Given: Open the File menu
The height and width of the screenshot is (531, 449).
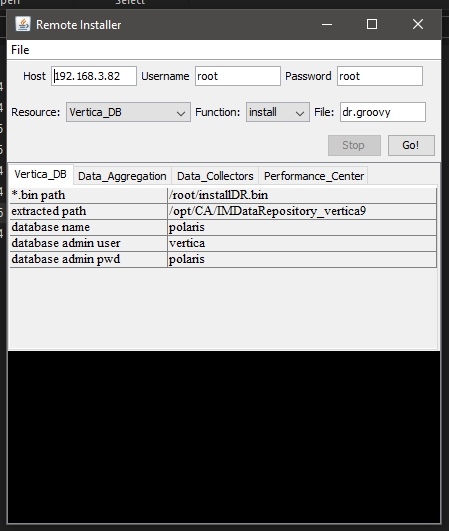Looking at the screenshot, I should pyautogui.click(x=20, y=50).
